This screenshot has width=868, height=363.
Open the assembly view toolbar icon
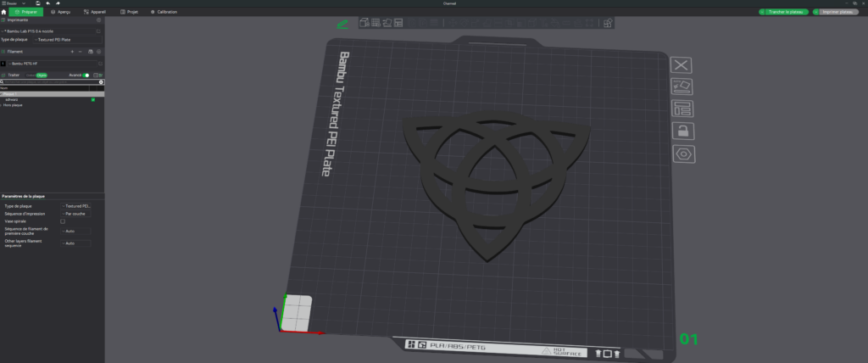coord(608,23)
